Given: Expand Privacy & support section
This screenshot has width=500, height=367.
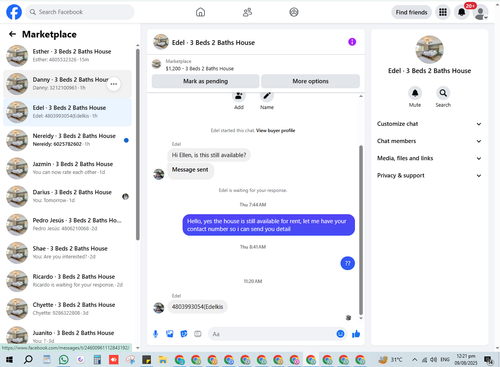Looking at the screenshot, I should coord(429,176).
